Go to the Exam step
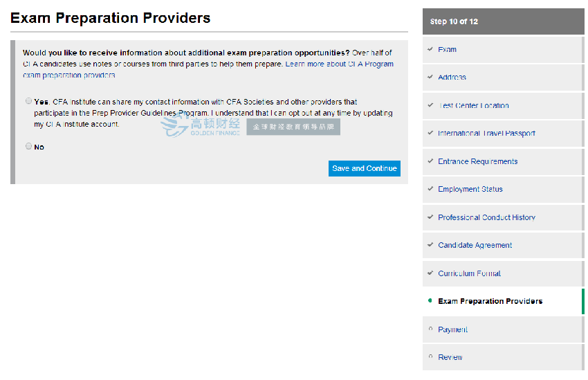 pyautogui.click(x=447, y=50)
